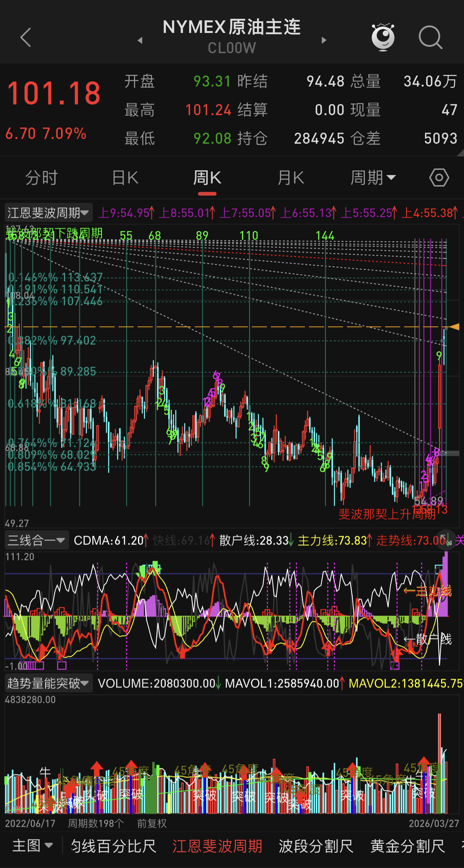Open the 主图 dropdown at bottom
The image size is (464, 868).
pos(33,846)
